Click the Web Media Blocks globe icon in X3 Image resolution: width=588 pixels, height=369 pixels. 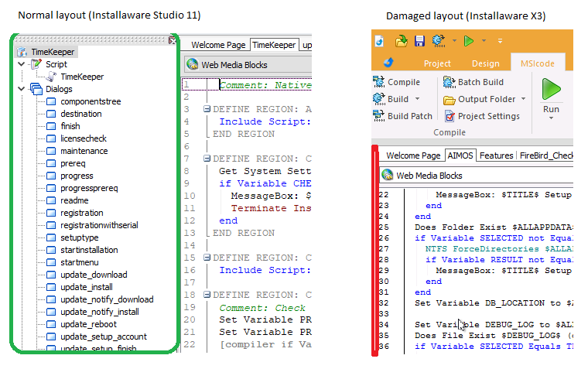point(388,175)
